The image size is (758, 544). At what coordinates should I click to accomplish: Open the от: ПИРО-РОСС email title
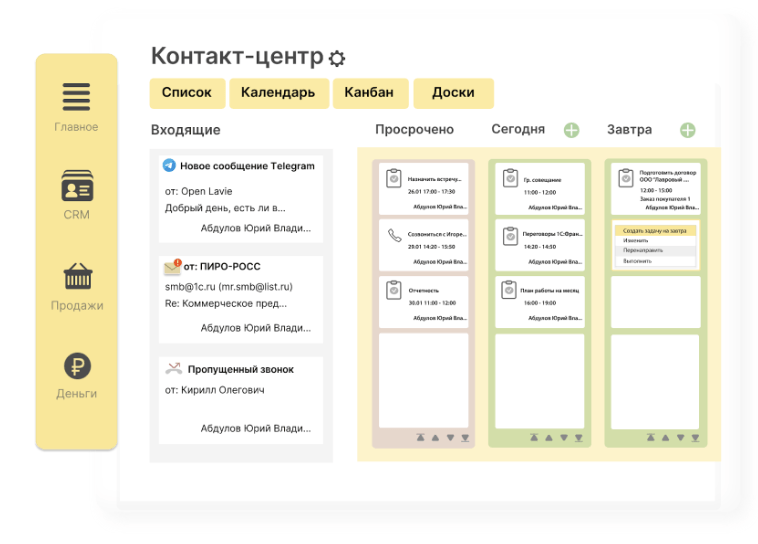(x=222, y=266)
